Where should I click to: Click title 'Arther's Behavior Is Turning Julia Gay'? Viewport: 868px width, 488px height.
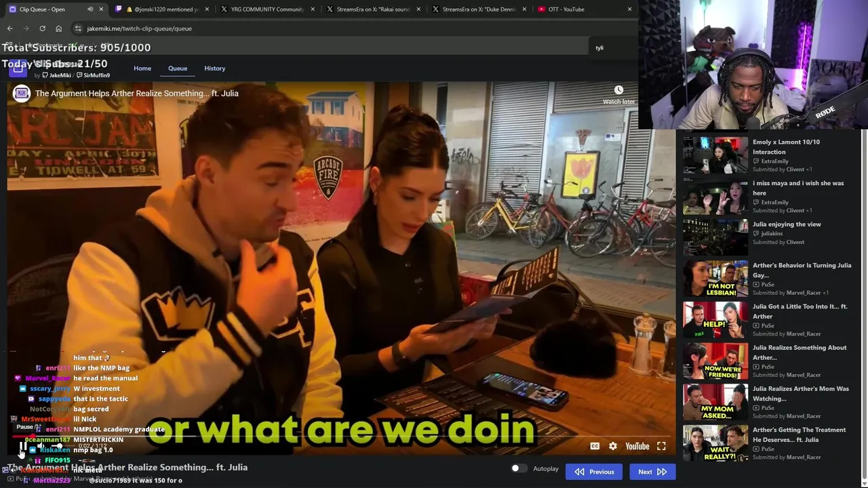[802, 270]
